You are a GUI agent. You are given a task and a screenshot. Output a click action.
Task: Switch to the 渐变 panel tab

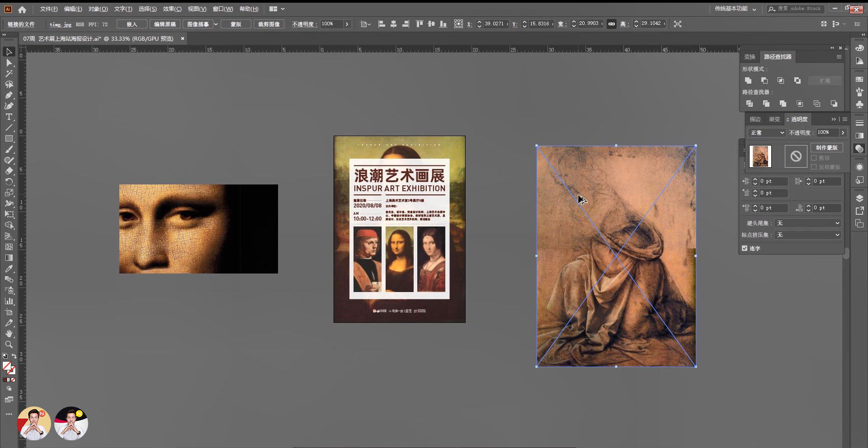pyautogui.click(x=774, y=119)
